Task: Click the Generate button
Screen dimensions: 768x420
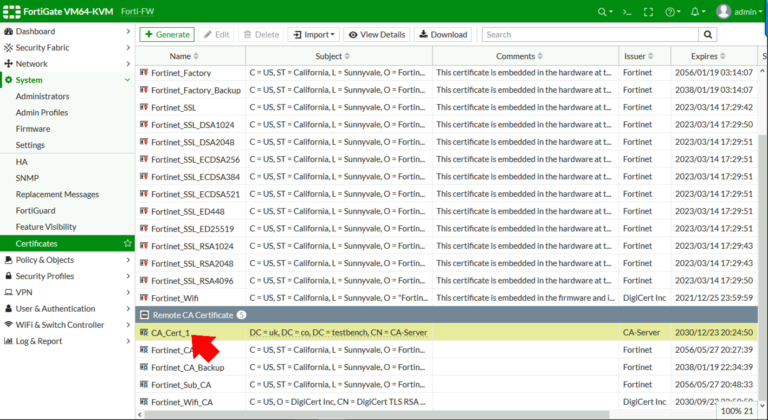Action: 167,34
